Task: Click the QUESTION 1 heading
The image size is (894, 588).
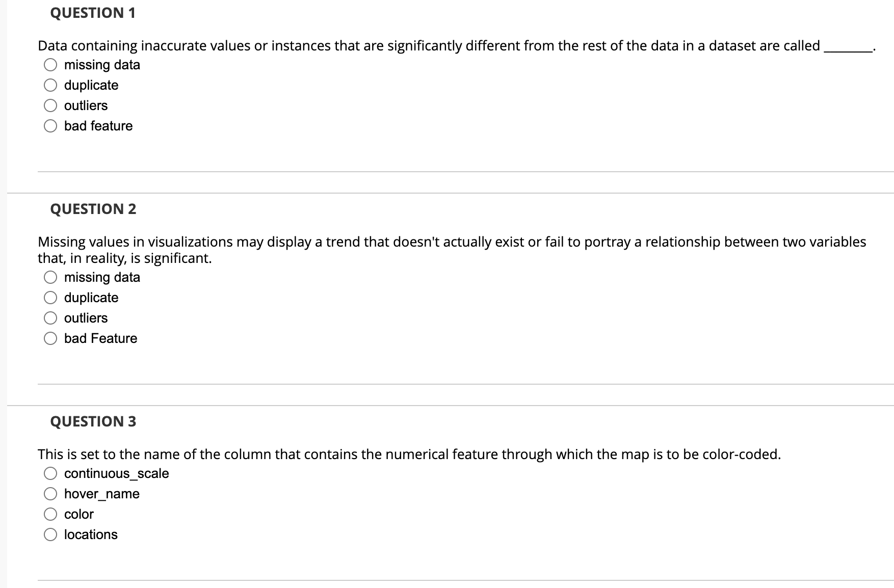Action: click(x=92, y=13)
